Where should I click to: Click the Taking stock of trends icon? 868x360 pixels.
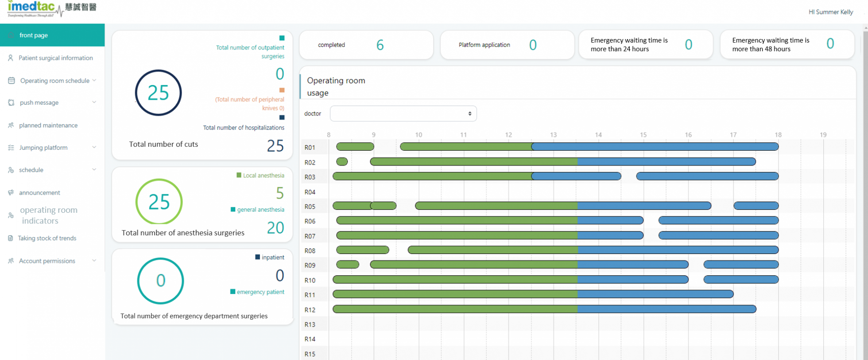tap(11, 239)
